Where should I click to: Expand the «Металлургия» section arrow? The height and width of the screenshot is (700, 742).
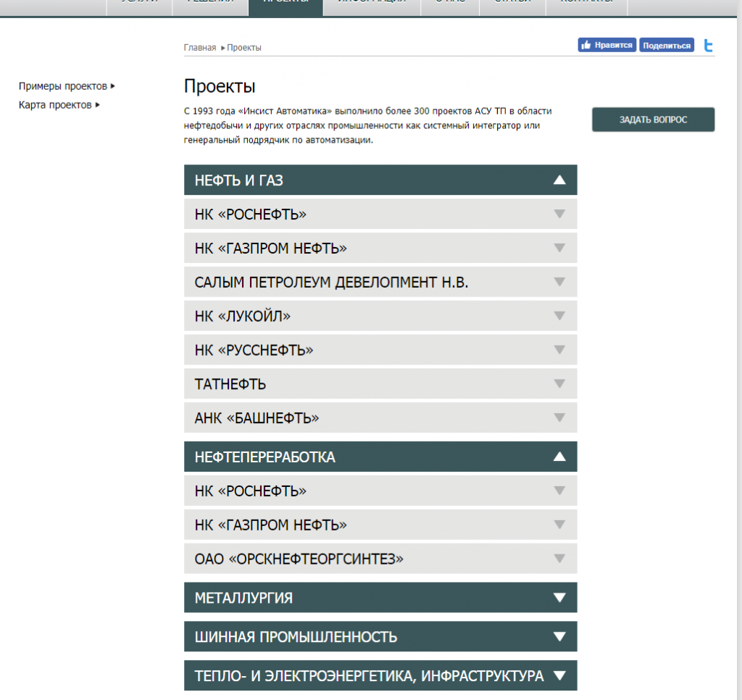tap(559, 598)
